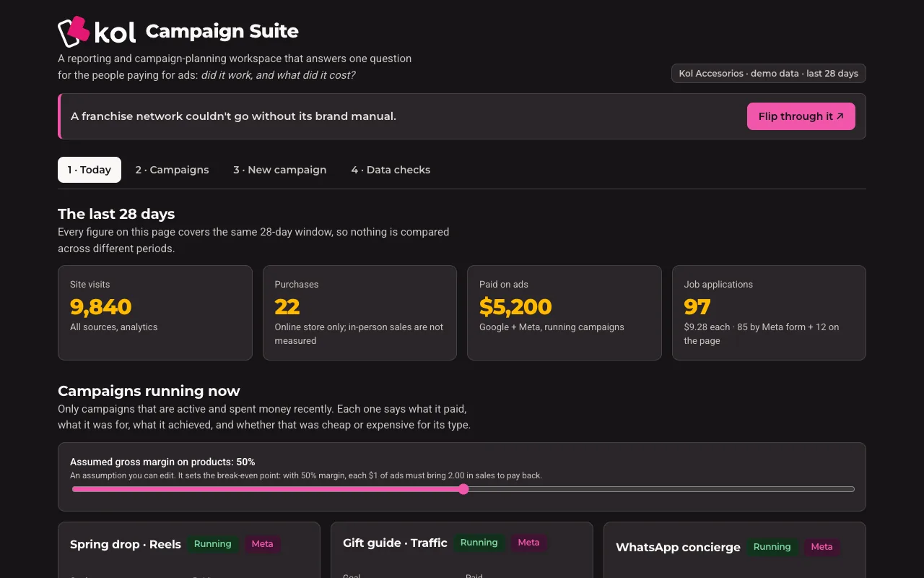Click the Paid on ads $5,200 value
The image size is (924, 578).
click(515, 306)
